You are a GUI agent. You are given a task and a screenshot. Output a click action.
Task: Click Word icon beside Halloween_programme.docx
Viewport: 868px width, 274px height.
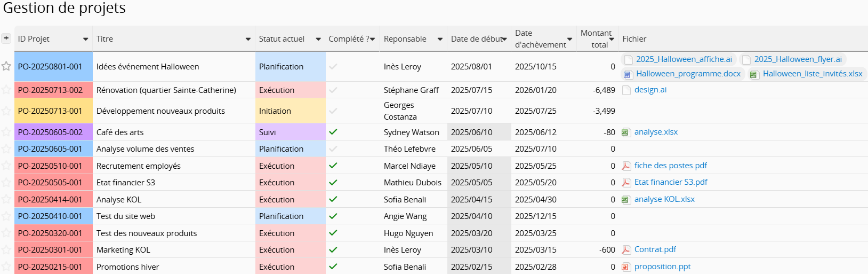click(x=628, y=74)
